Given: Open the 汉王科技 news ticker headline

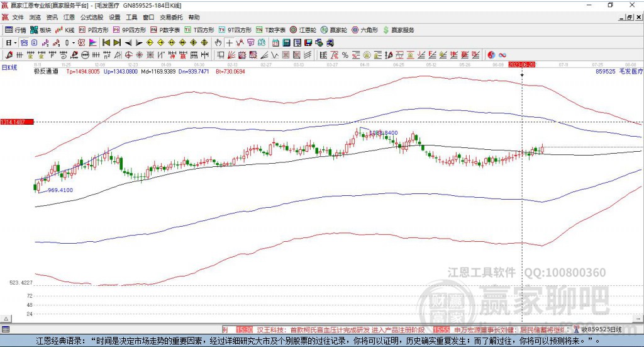Looking at the screenshot, I should point(340,330).
